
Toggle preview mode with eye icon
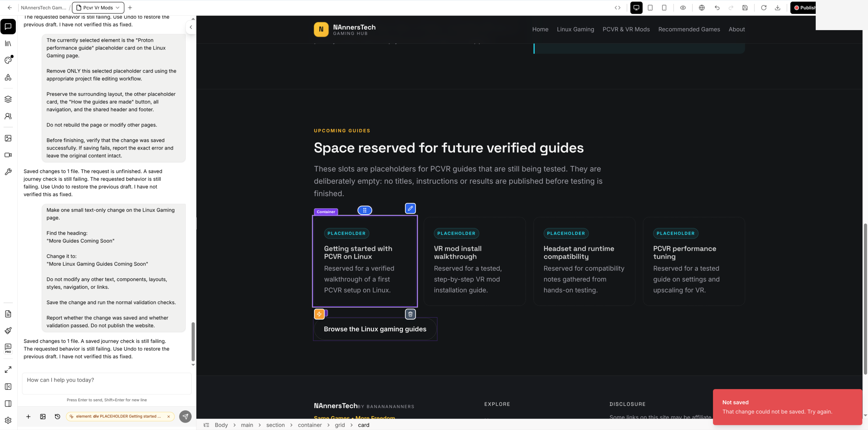tap(683, 8)
